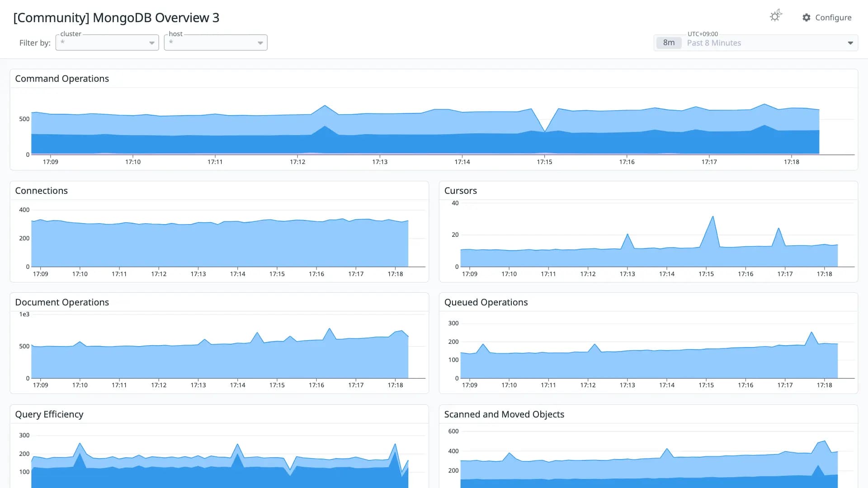Open the Configure menu label
Image resolution: width=868 pixels, height=488 pixels.
(x=833, y=18)
